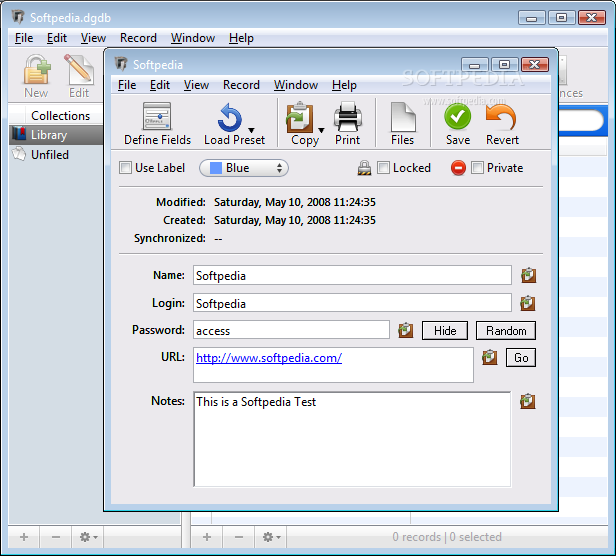Image resolution: width=616 pixels, height=556 pixels.
Task: Copy the Password field to the clipboard
Action: pyautogui.click(x=405, y=330)
